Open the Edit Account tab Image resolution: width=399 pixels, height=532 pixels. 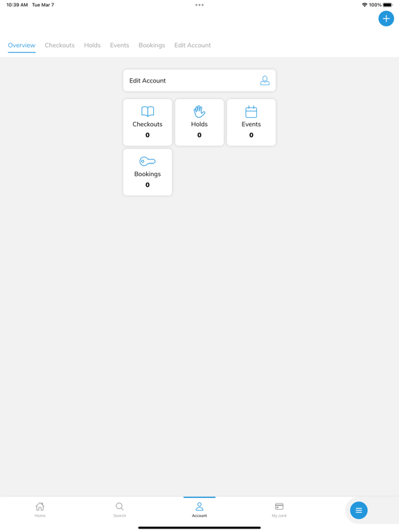click(x=193, y=45)
